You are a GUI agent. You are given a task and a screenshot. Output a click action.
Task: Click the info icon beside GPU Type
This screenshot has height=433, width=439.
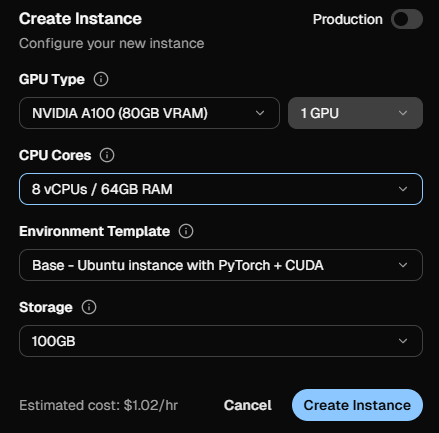coord(101,79)
